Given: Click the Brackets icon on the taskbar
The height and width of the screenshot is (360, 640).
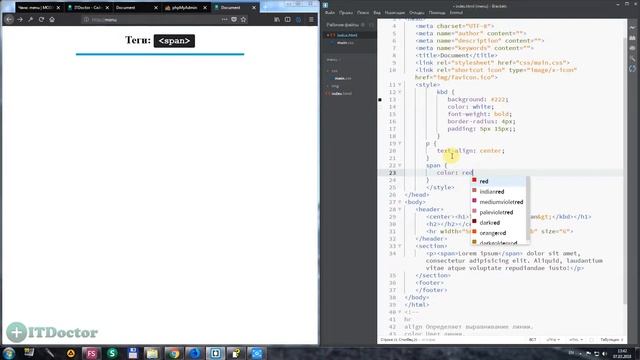Looking at the screenshot, I should 216,353.
